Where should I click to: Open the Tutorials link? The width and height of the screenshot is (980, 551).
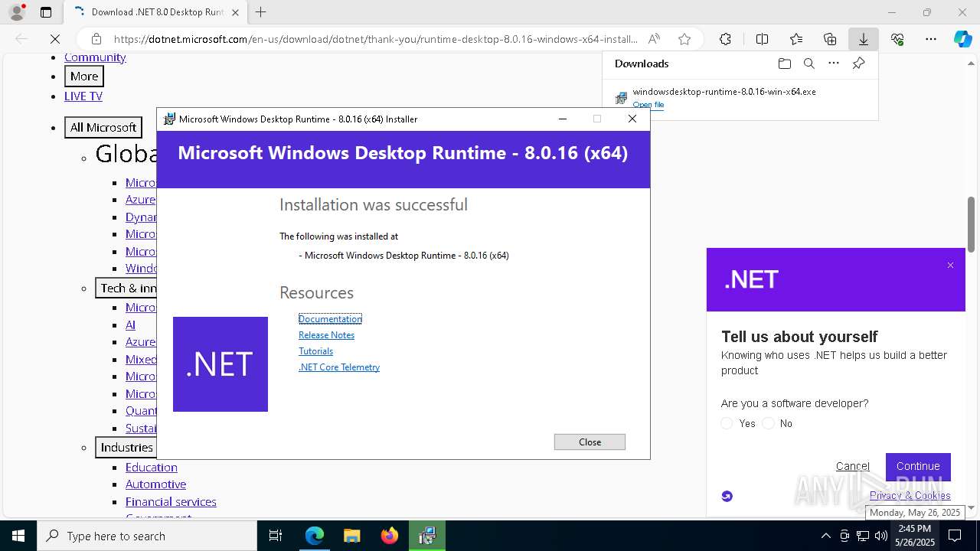tap(315, 350)
